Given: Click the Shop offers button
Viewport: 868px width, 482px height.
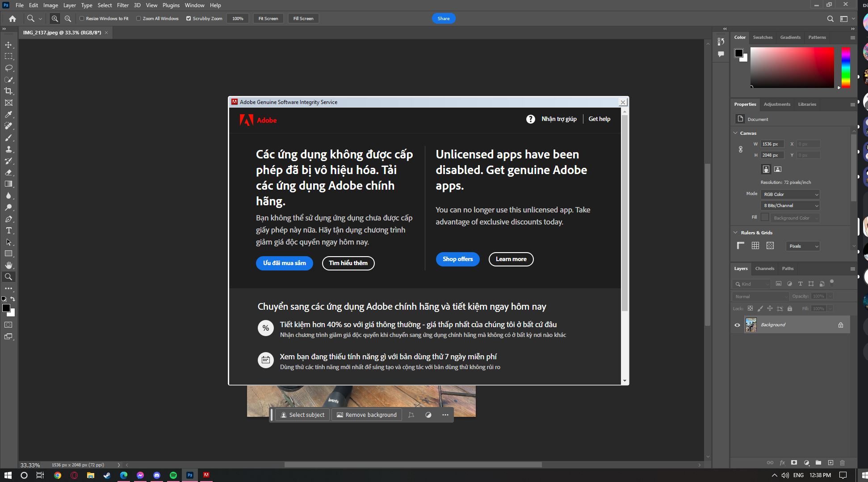Looking at the screenshot, I should pos(457,259).
